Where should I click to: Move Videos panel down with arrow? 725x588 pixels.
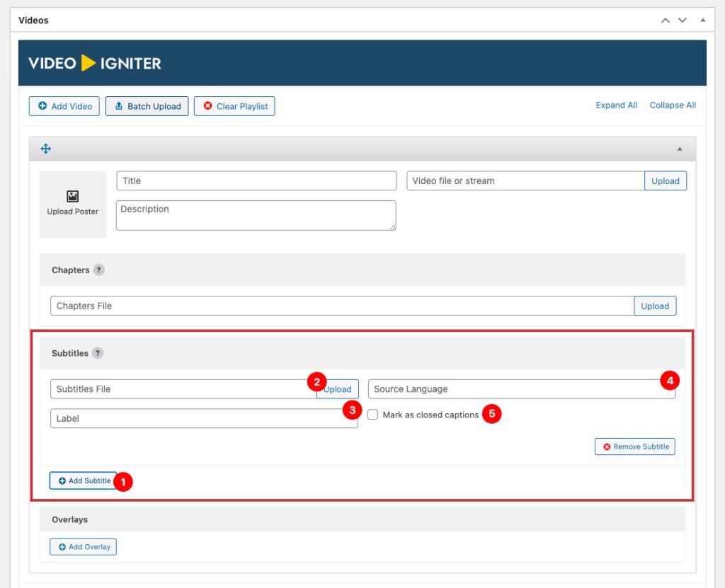click(683, 21)
